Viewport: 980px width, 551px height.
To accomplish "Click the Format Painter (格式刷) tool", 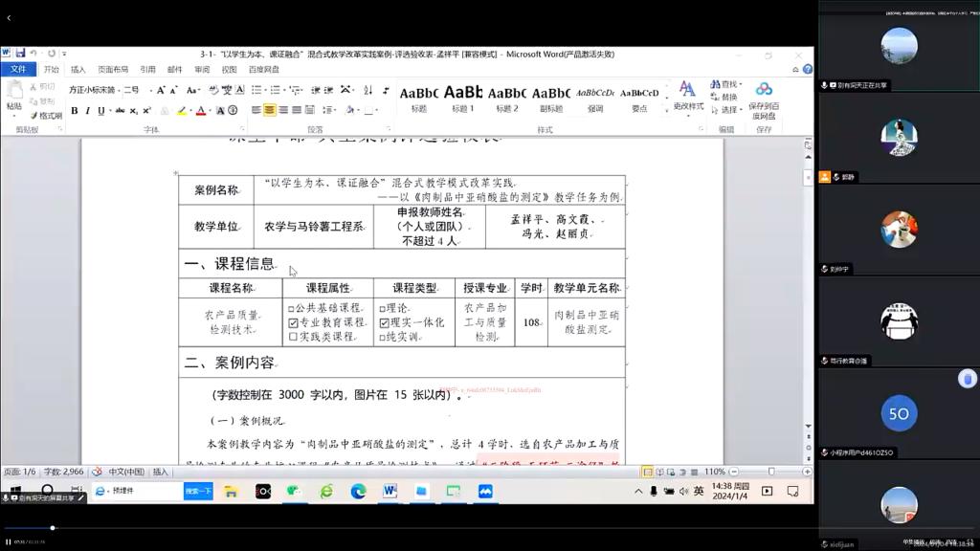I will click(x=46, y=116).
